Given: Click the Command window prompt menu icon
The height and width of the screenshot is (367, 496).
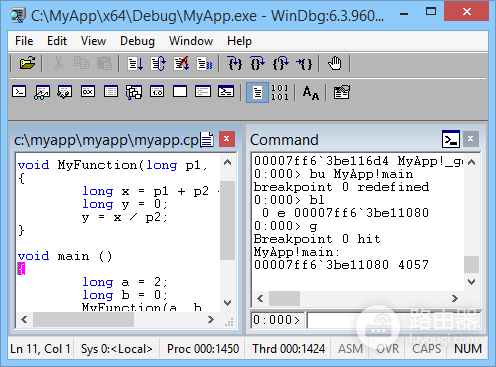Looking at the screenshot, I should [x=451, y=139].
